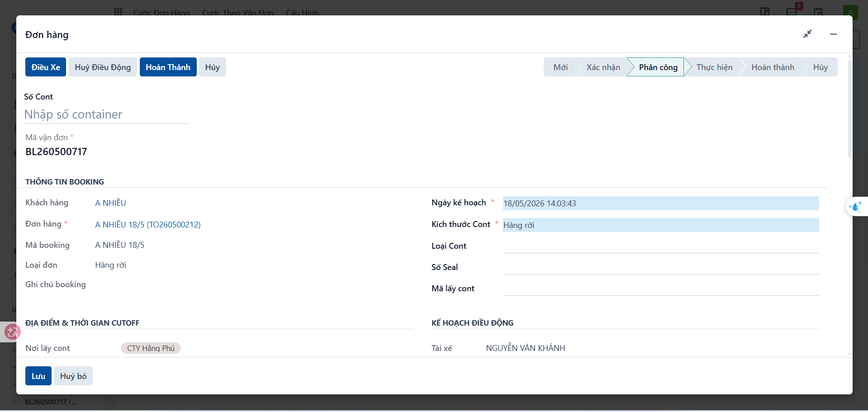The width and height of the screenshot is (868, 412).
Task: Open customer link A NHIỀU
Action: 110,203
